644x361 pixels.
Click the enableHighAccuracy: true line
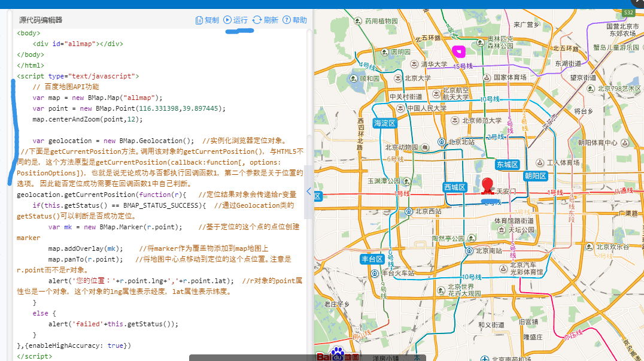point(74,345)
